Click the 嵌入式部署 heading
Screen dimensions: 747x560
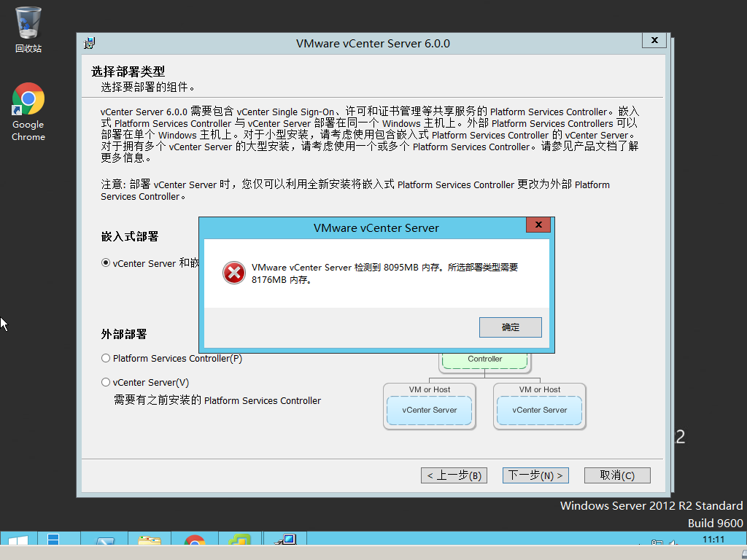(x=130, y=237)
